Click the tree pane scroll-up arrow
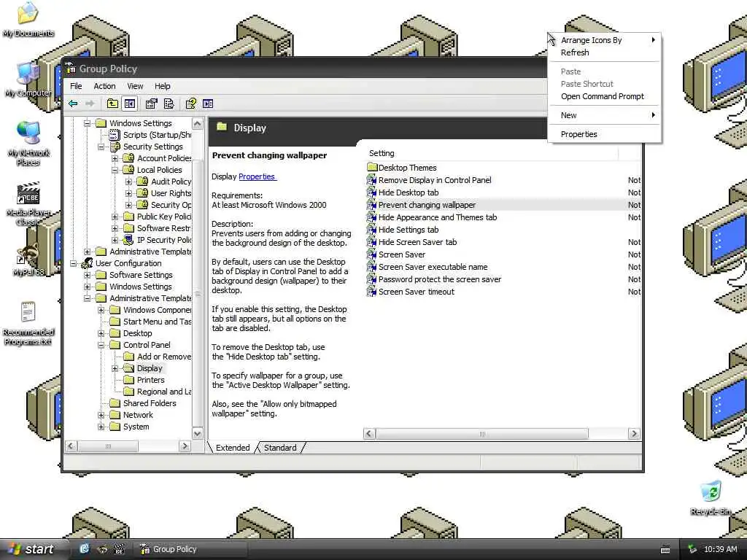Image resolution: width=747 pixels, height=560 pixels. pos(197,123)
